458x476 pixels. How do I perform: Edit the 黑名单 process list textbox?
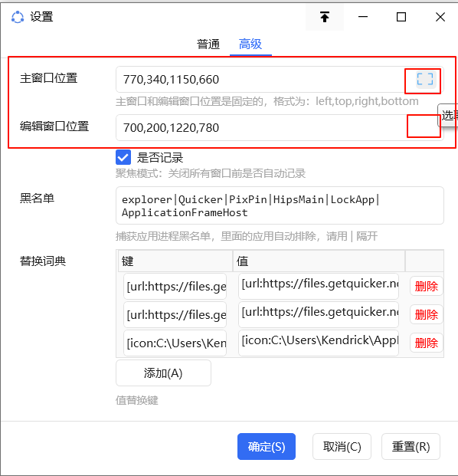(x=280, y=205)
